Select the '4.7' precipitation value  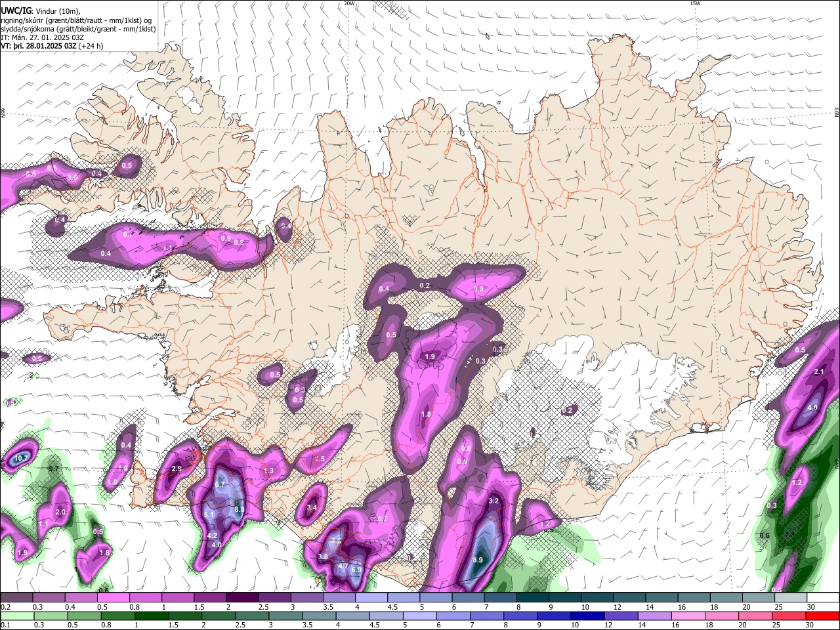click(343, 566)
